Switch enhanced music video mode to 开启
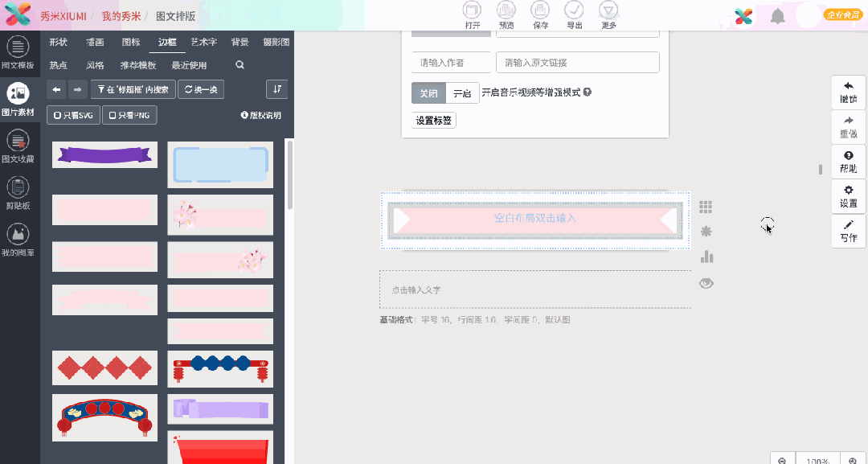Viewport: 868px width, 464px height. [462, 92]
